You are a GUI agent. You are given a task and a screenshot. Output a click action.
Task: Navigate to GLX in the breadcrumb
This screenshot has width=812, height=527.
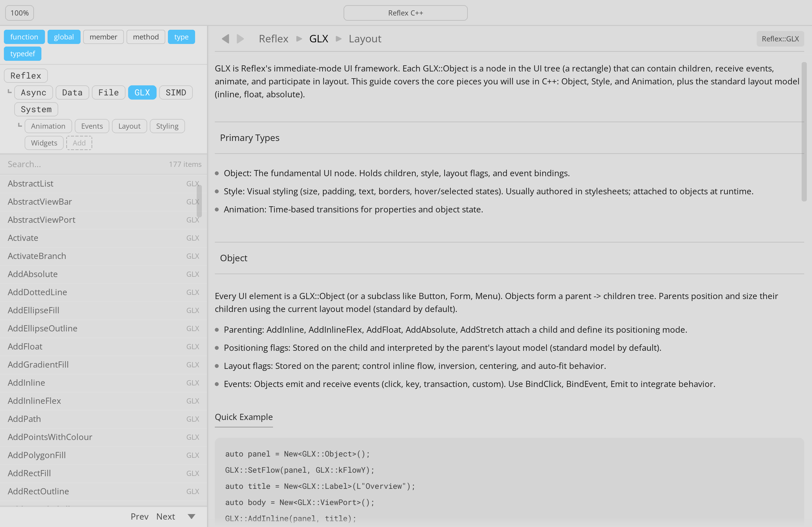tap(318, 38)
